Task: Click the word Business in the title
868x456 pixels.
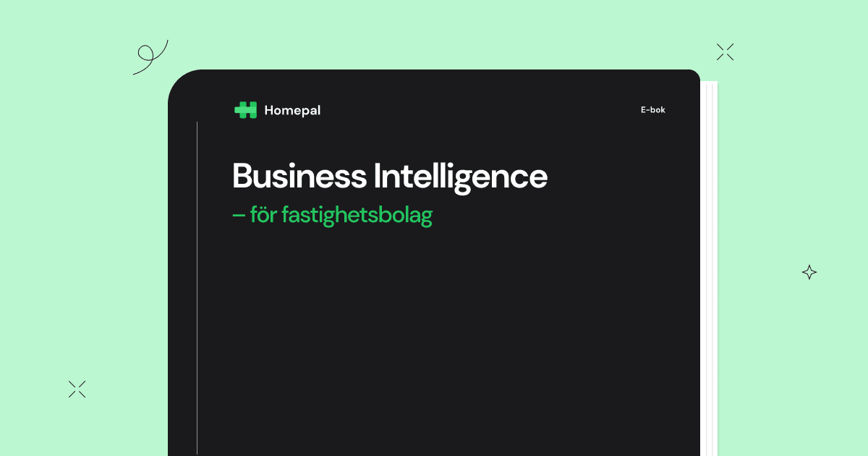Action: [x=299, y=176]
